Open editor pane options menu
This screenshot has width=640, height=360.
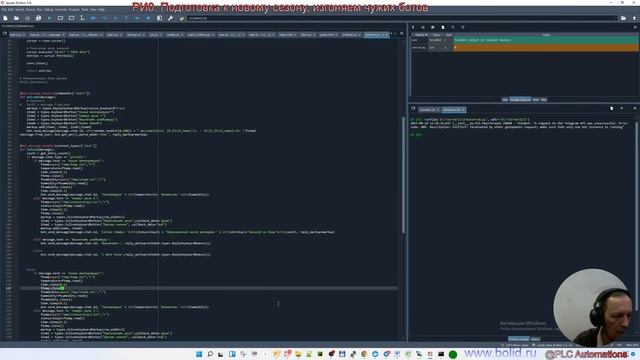[x=402, y=34]
